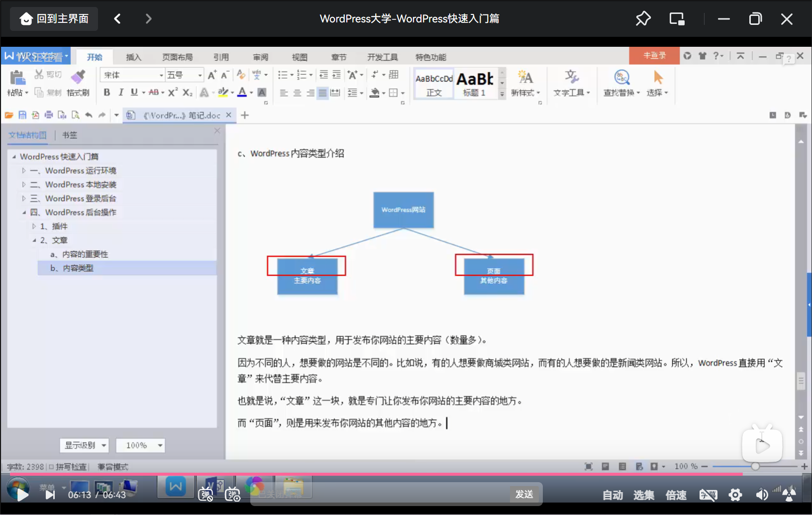Switch to the 插入 ribbon tab

click(x=133, y=57)
